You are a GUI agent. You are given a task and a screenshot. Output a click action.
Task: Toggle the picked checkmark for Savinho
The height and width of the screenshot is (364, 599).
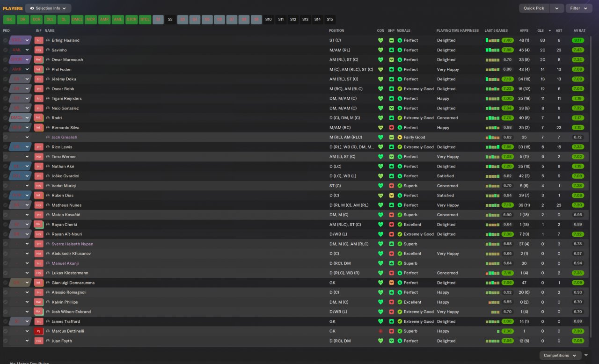pos(6,50)
